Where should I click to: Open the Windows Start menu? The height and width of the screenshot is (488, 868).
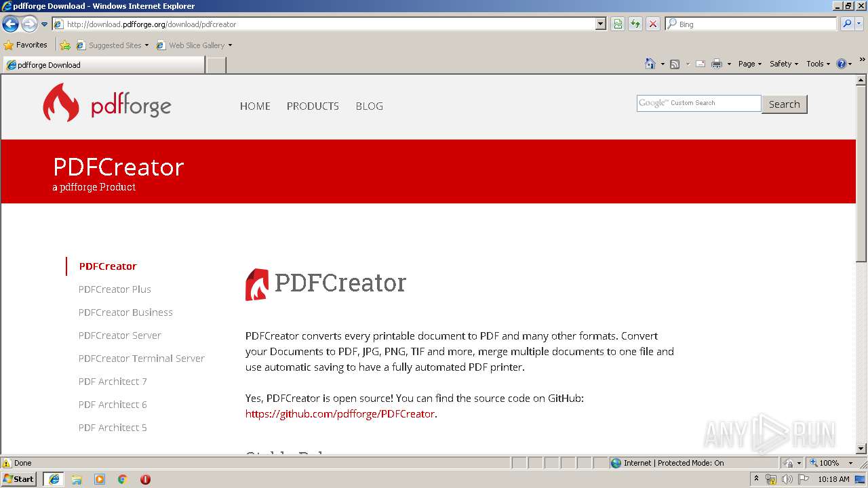pos(19,479)
